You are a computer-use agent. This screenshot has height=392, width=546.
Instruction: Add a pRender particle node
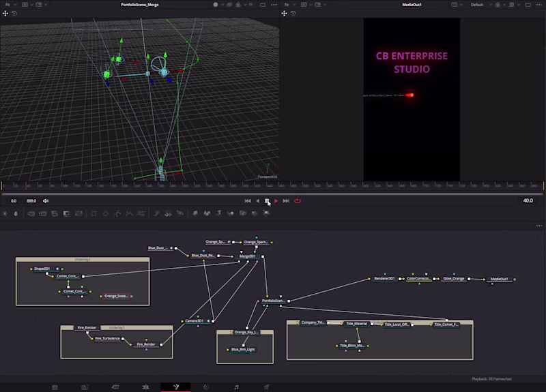pos(180,213)
